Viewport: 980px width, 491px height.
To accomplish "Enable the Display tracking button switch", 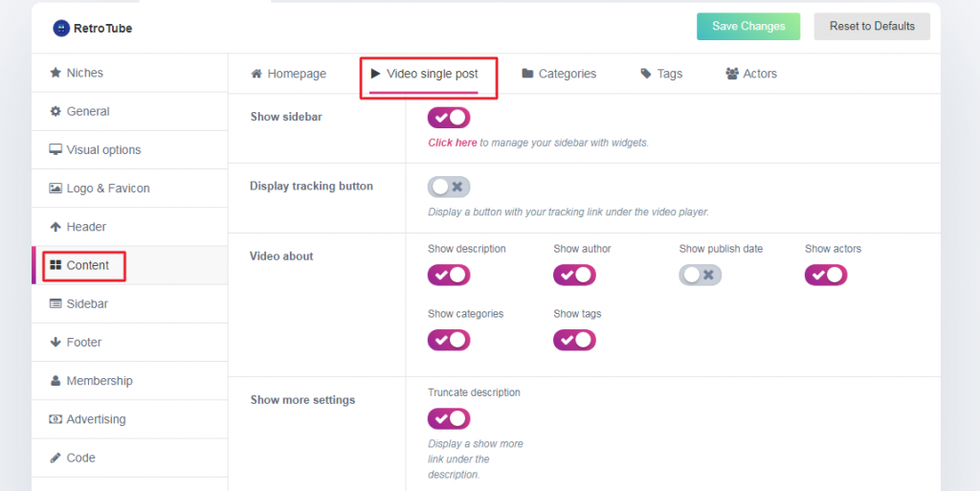I will pyautogui.click(x=449, y=187).
